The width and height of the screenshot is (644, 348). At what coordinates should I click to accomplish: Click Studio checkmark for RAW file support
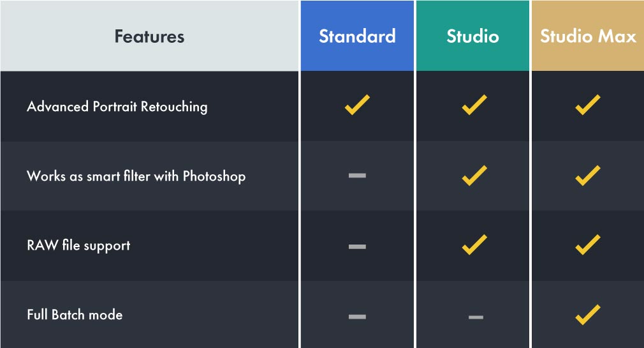pos(474,245)
